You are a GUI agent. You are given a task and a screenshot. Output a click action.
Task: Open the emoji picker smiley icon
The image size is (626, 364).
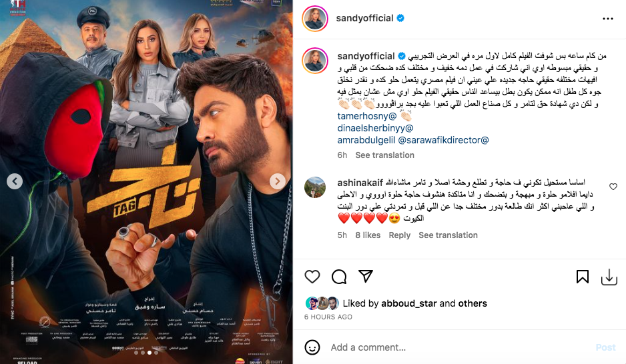pos(312,347)
